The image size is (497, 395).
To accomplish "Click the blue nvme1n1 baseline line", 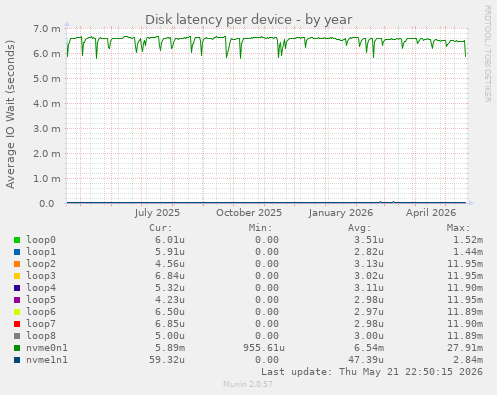I will pyautogui.click(x=267, y=202).
